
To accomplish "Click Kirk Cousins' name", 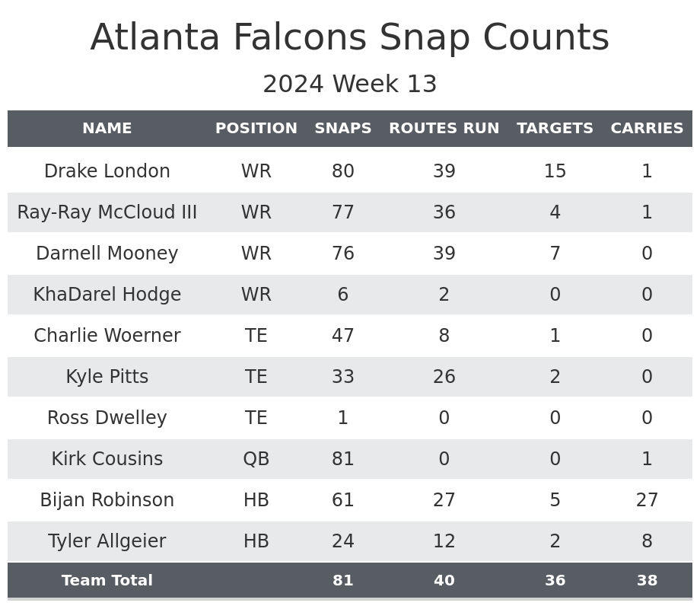I will [x=107, y=459].
